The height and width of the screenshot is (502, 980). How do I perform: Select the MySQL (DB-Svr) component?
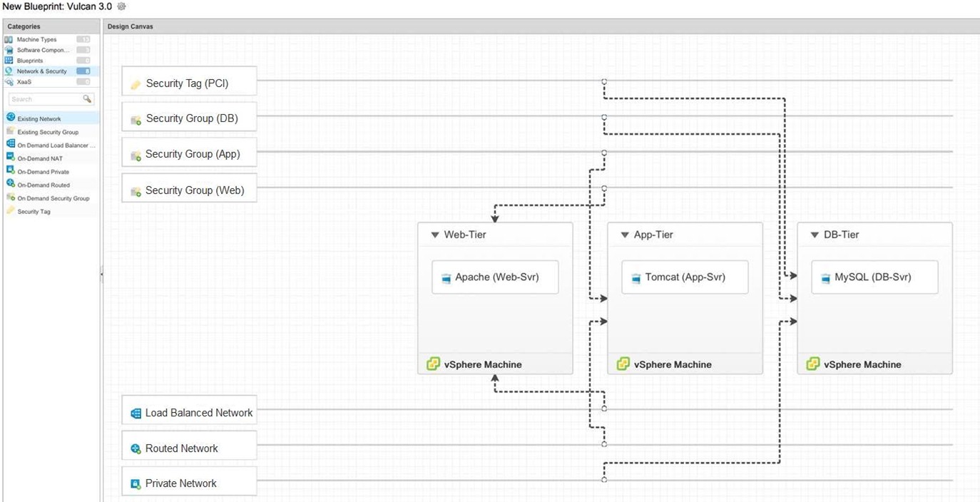click(x=874, y=277)
